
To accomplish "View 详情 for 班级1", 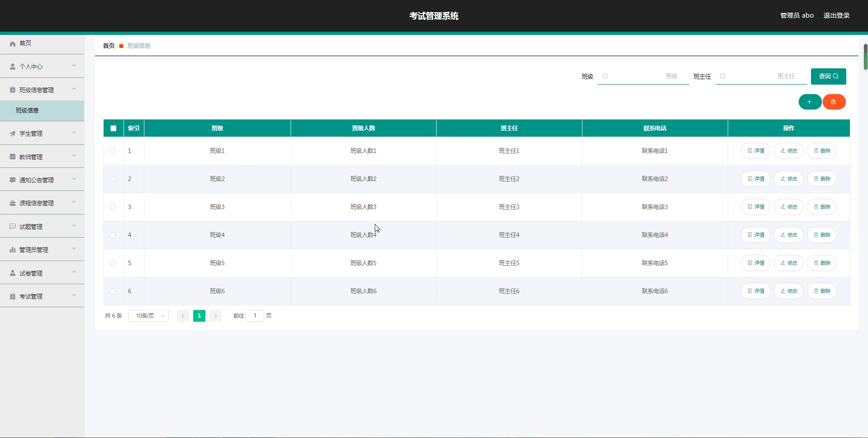I will 755,151.
